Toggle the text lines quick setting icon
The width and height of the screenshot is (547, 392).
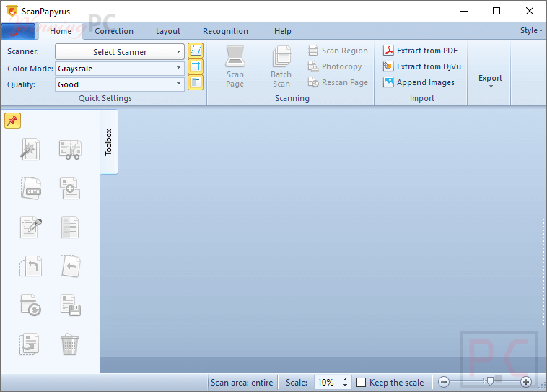pos(196,82)
